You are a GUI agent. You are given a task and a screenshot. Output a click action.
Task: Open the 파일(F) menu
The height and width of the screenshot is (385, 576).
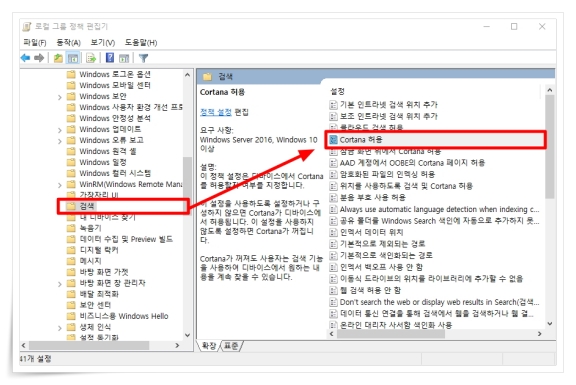pyautogui.click(x=35, y=43)
